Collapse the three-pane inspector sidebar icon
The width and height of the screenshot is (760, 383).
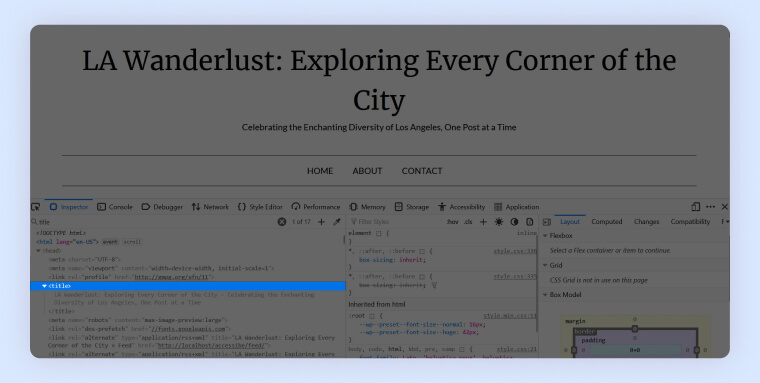tap(547, 222)
